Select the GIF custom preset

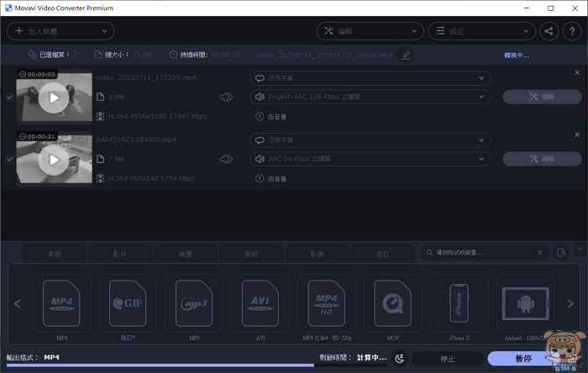pyautogui.click(x=128, y=303)
